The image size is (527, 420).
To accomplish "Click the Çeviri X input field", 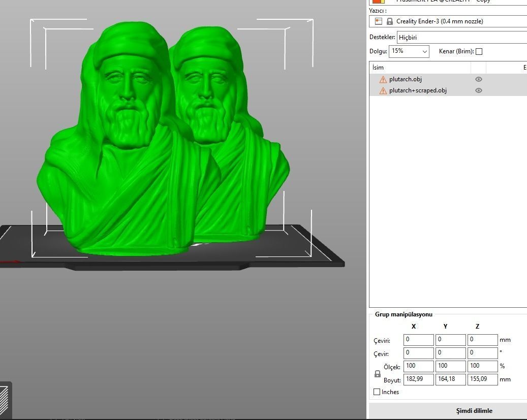I will click(x=418, y=340).
